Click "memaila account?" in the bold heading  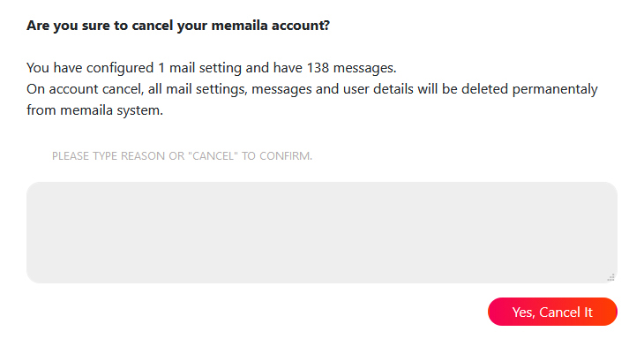point(270,26)
